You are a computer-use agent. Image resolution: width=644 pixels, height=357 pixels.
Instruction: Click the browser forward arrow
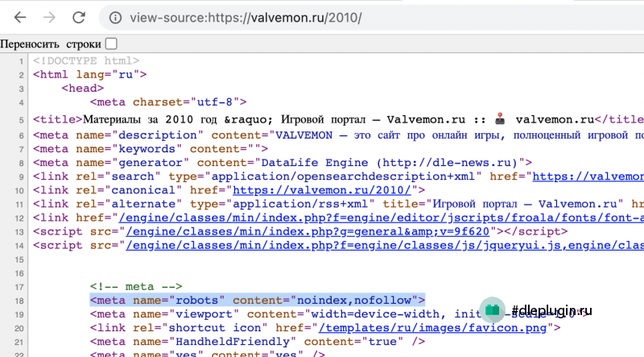pyautogui.click(x=49, y=17)
